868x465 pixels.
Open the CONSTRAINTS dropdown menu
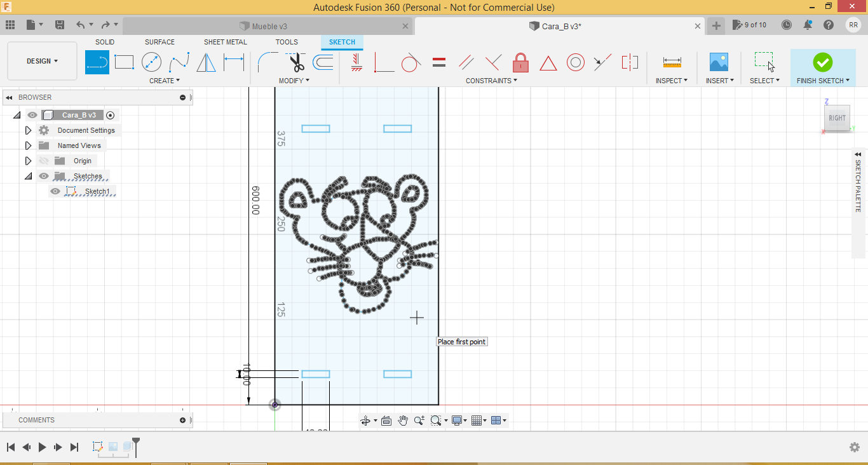(x=491, y=81)
